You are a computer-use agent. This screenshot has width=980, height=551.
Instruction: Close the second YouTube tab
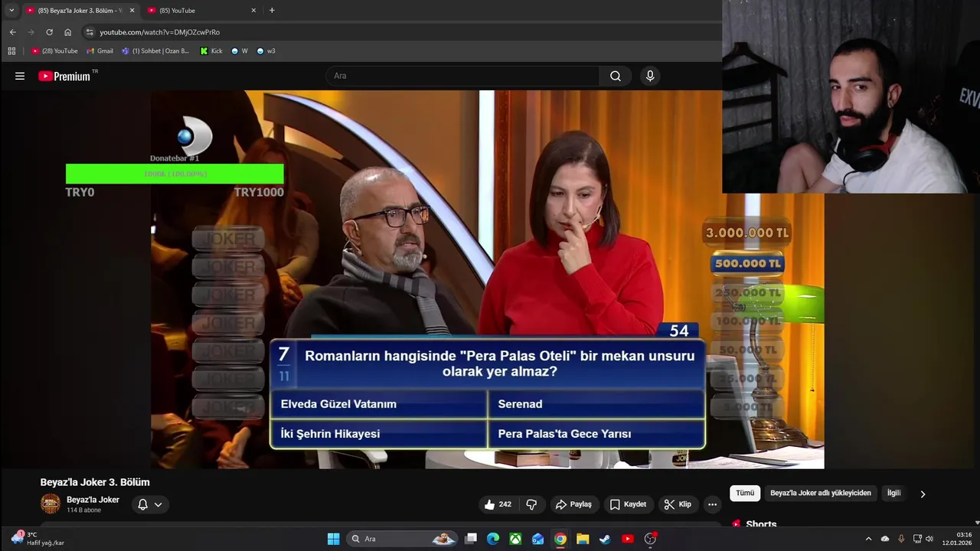coord(253,11)
